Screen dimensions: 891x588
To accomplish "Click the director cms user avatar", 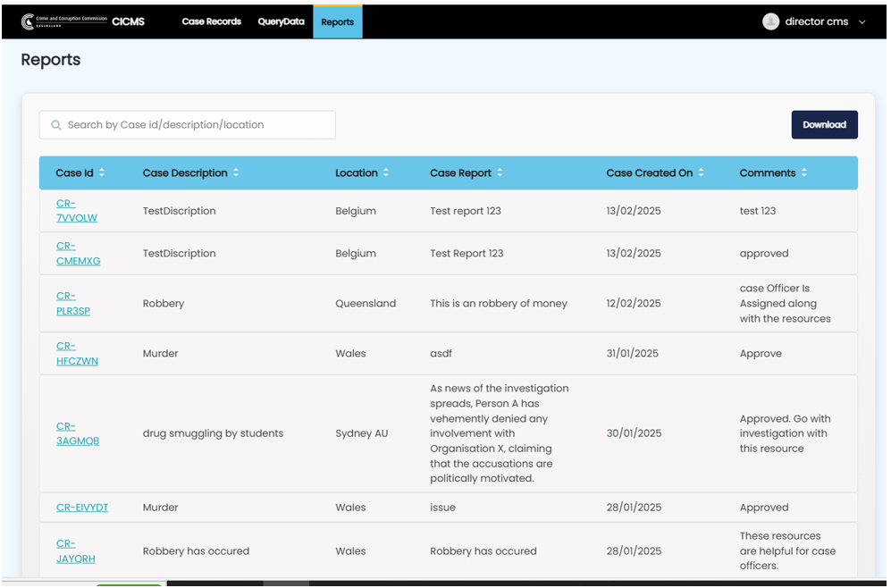I will click(770, 21).
